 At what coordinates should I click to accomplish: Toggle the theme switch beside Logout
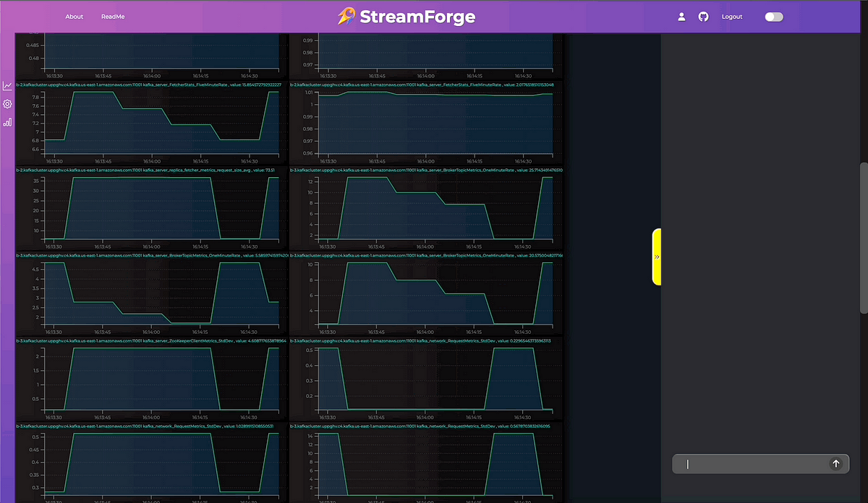point(773,17)
